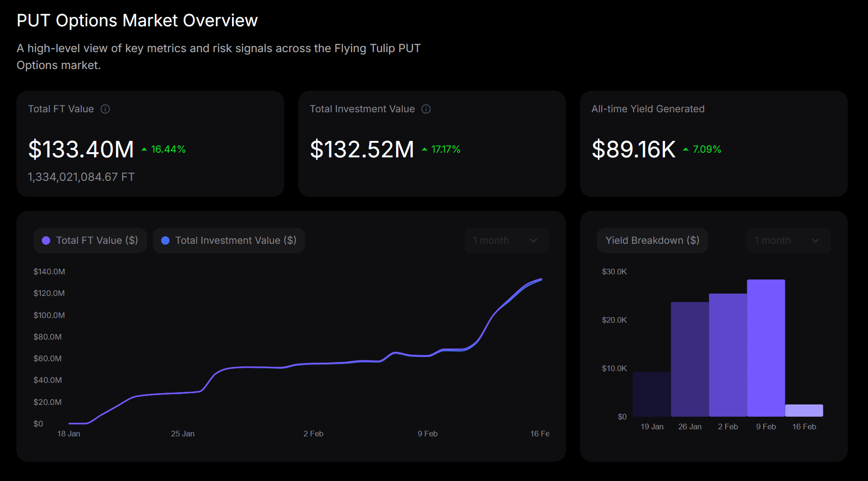Image resolution: width=868 pixels, height=481 pixels.
Task: Toggle the Total FT Value ($) series
Action: pyautogui.click(x=90, y=240)
